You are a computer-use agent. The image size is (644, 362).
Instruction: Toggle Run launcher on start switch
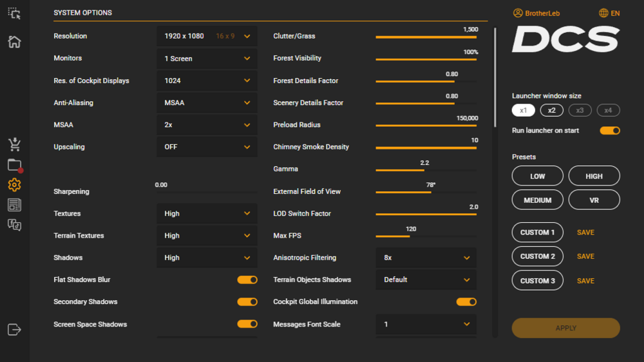click(x=610, y=131)
